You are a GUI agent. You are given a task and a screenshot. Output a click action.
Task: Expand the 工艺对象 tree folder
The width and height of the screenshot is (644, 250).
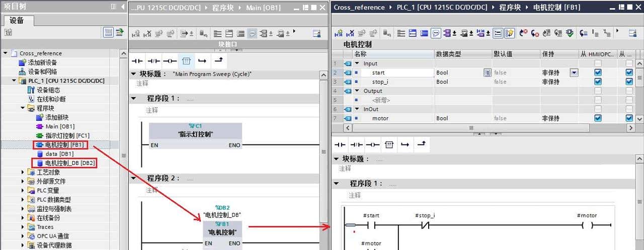tap(23, 173)
